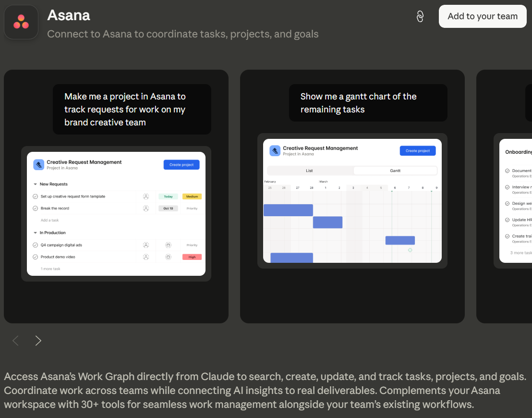532x418 pixels.
Task: Click the February month label in Gantt
Action: tap(270, 182)
